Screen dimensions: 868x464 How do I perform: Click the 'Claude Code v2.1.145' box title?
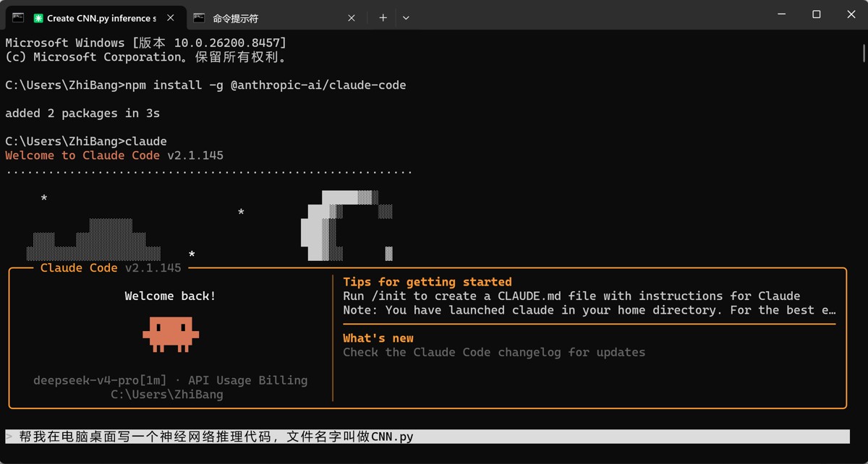[x=111, y=268]
